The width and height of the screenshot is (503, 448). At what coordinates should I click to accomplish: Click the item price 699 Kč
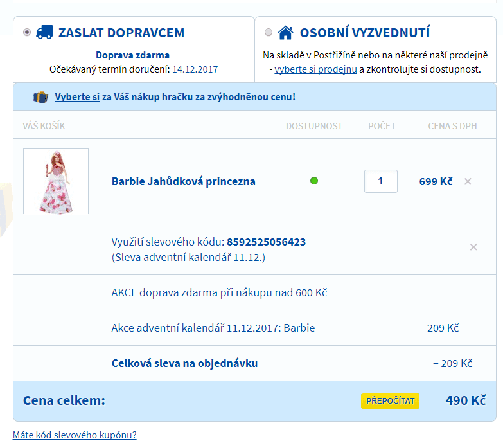coord(436,181)
